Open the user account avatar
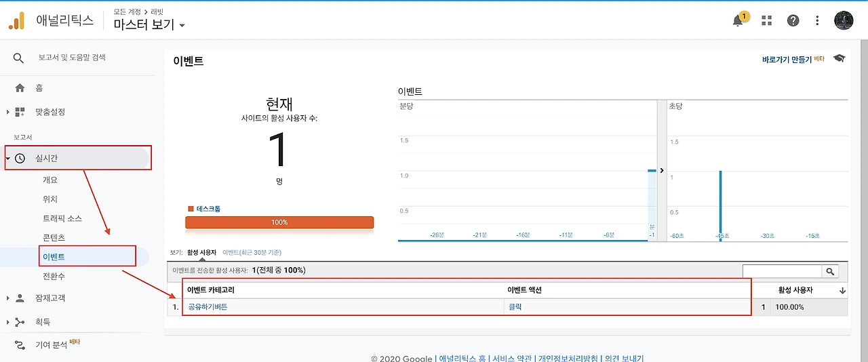This screenshot has height=362, width=868. [844, 21]
